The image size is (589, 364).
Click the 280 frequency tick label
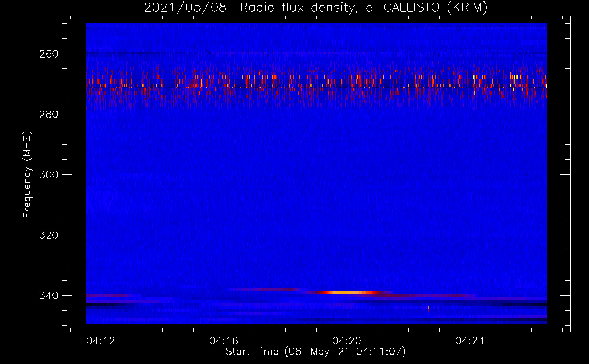(49, 114)
